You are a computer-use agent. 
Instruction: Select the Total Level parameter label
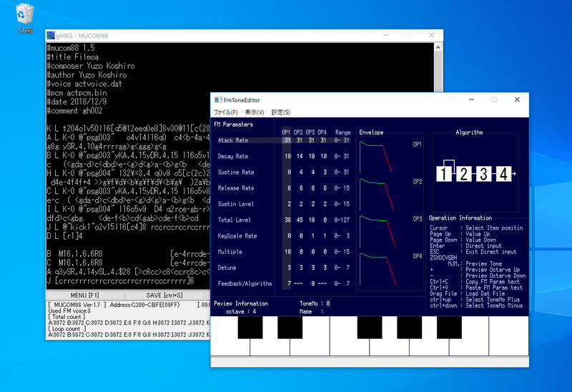click(x=235, y=220)
